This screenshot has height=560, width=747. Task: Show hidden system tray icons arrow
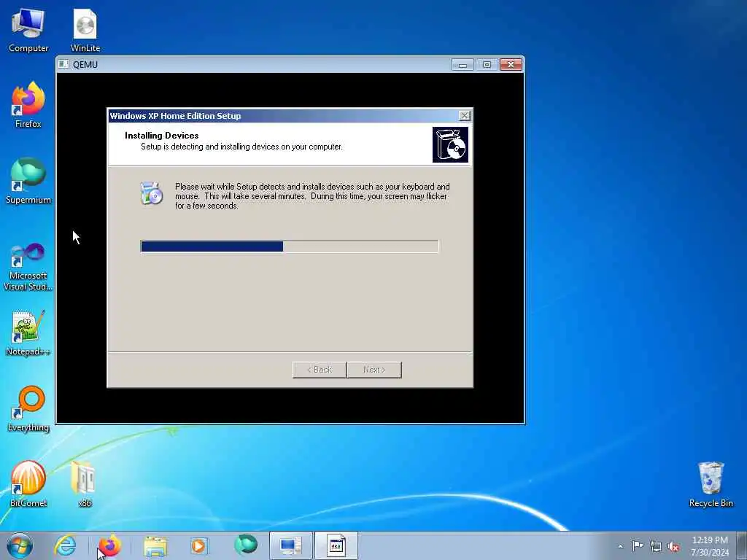(x=620, y=546)
